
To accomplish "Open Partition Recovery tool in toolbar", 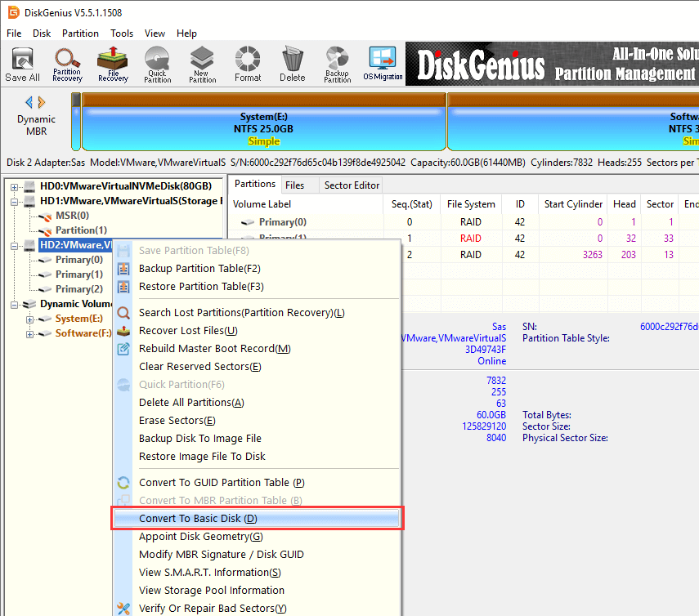I will point(67,64).
